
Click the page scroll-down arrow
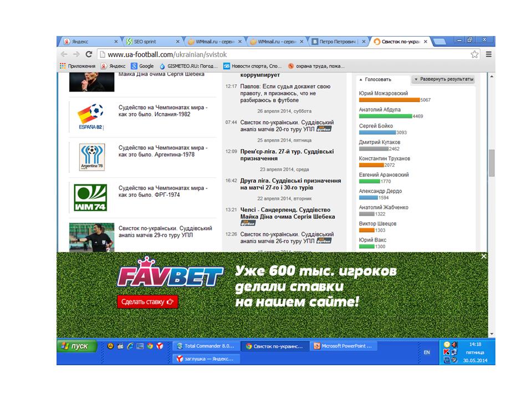[492, 334]
